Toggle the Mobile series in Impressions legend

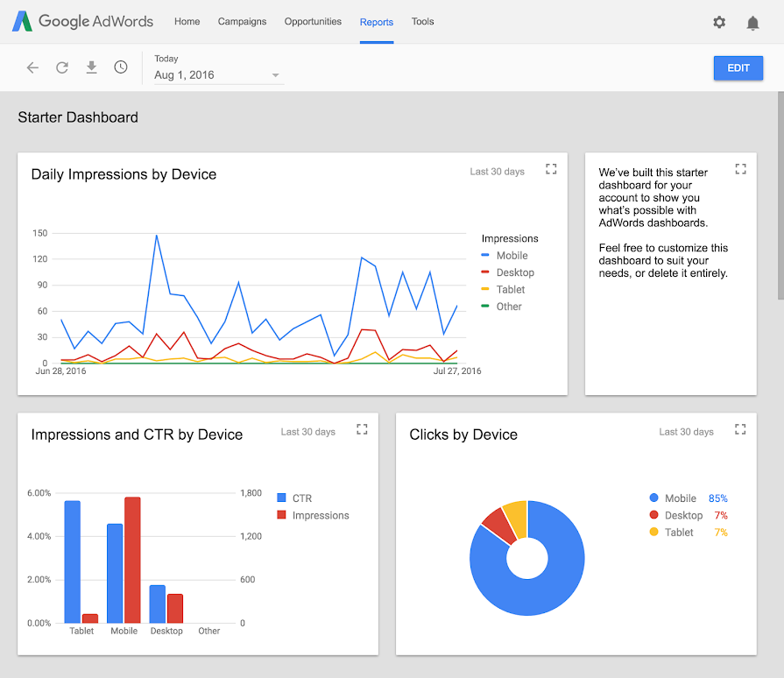click(x=505, y=256)
